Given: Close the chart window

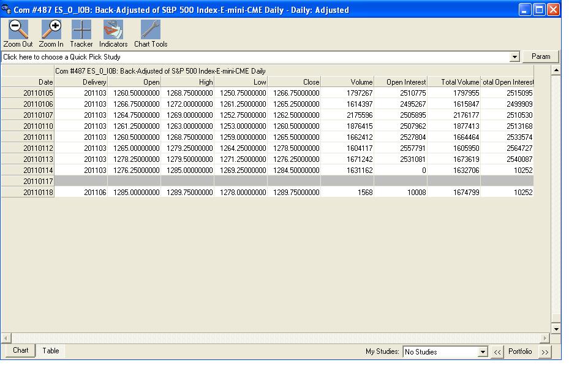Looking at the screenshot, I should tap(553, 9).
